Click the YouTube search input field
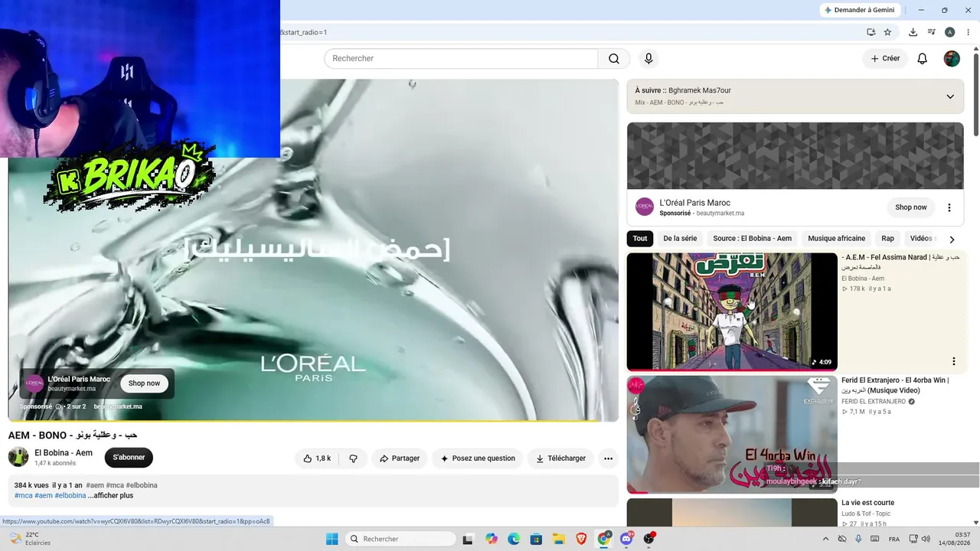 coord(461,59)
